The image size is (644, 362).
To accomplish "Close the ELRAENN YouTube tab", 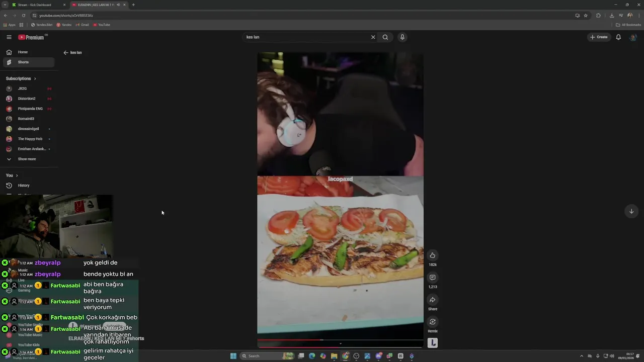I will click(x=124, y=5).
